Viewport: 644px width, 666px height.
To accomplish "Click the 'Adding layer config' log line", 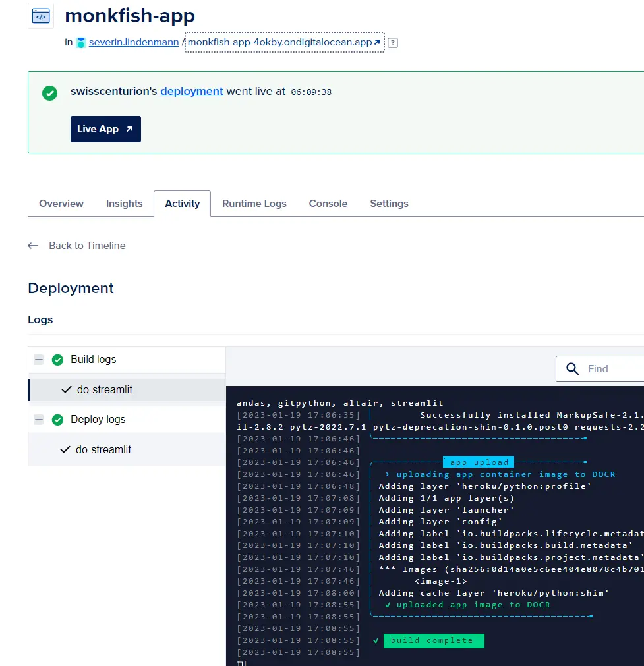I will (x=440, y=522).
